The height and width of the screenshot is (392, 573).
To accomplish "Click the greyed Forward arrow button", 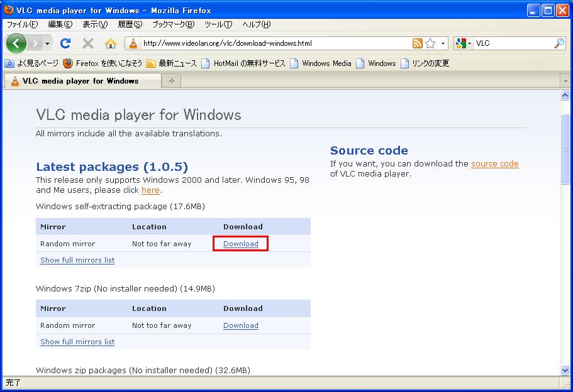I will (35, 44).
